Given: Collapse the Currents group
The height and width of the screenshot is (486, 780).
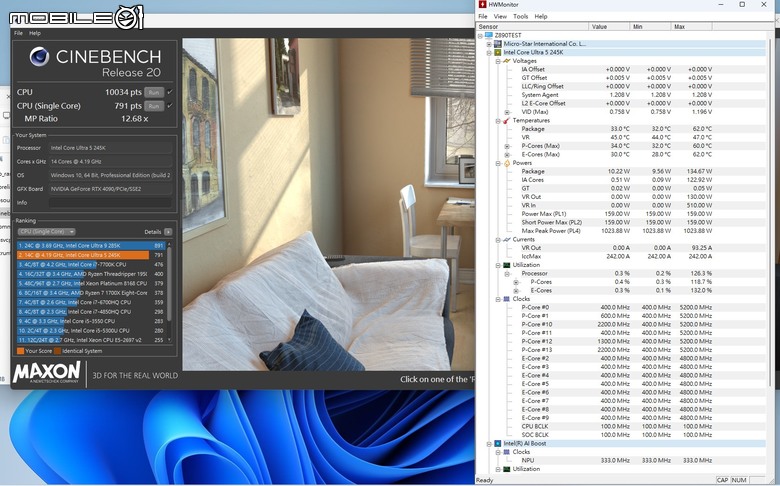Looking at the screenshot, I should tap(498, 240).
